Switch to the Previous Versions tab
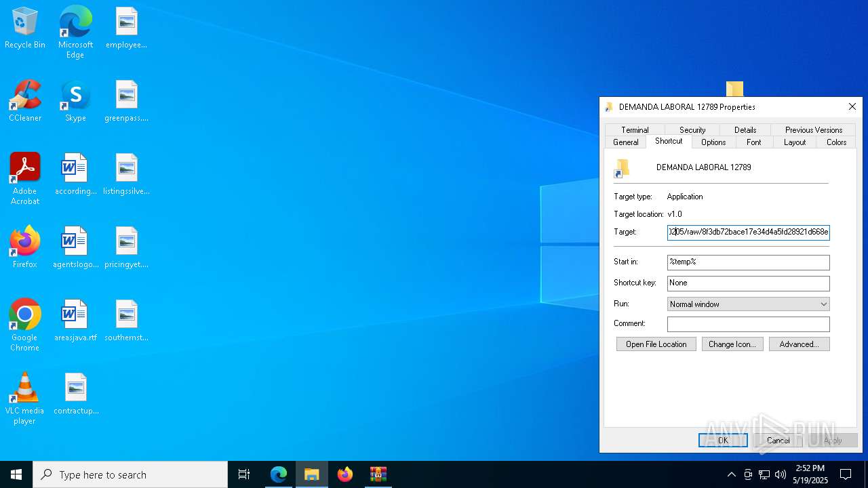868x488 pixels. [x=814, y=129]
